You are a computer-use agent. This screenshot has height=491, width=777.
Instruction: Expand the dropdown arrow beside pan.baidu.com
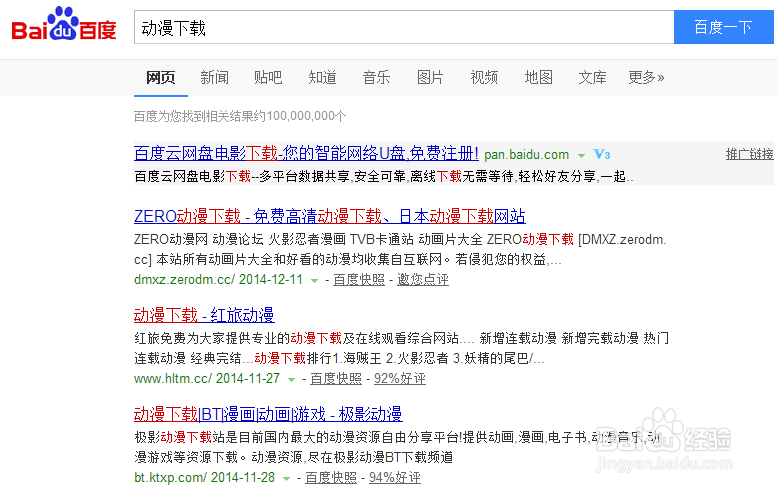click(581, 156)
